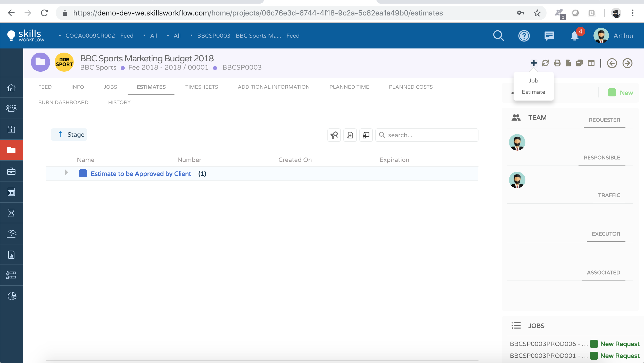Viewport: 644px width, 363px height.
Task: Open the Help question mark icon
Action: click(524, 36)
